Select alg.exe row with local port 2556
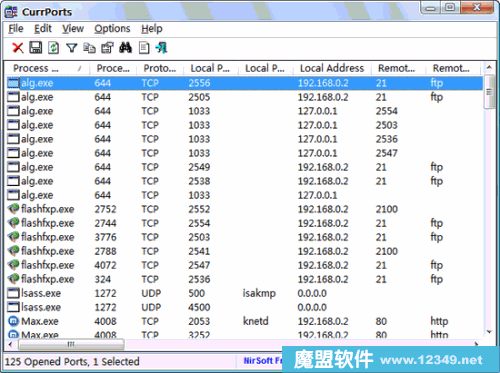500x373 pixels. click(x=245, y=83)
